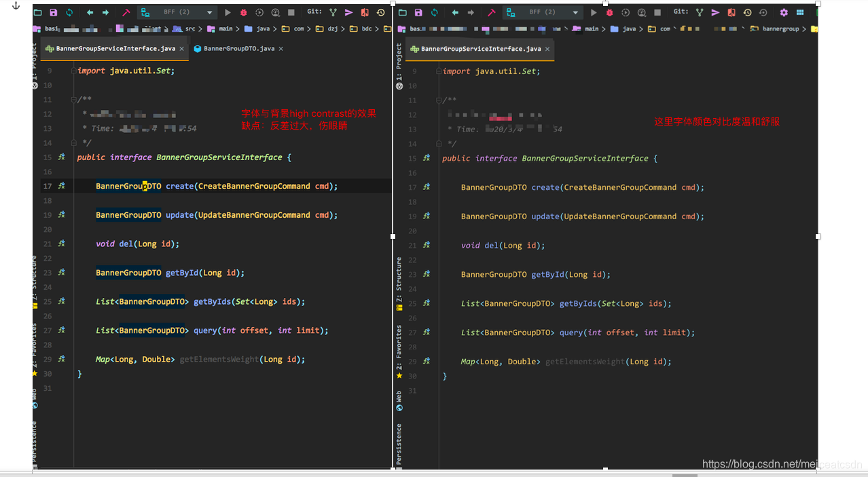Start Debug bug icon in right IDE

[x=609, y=12]
